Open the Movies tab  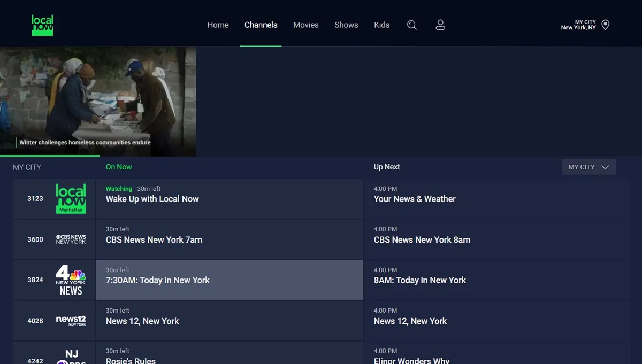pyautogui.click(x=305, y=25)
